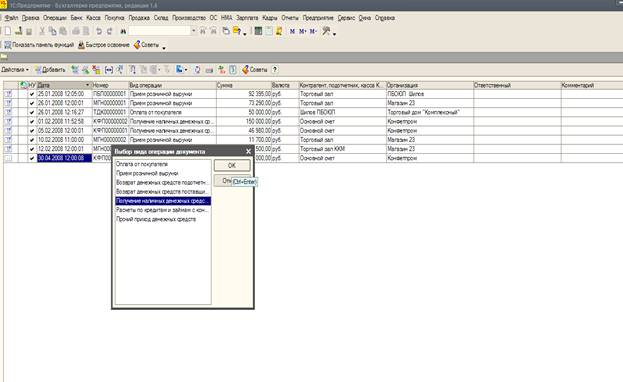The image size is (623, 382).
Task: Select Получение наличных денежных средс... option
Action: (x=163, y=201)
